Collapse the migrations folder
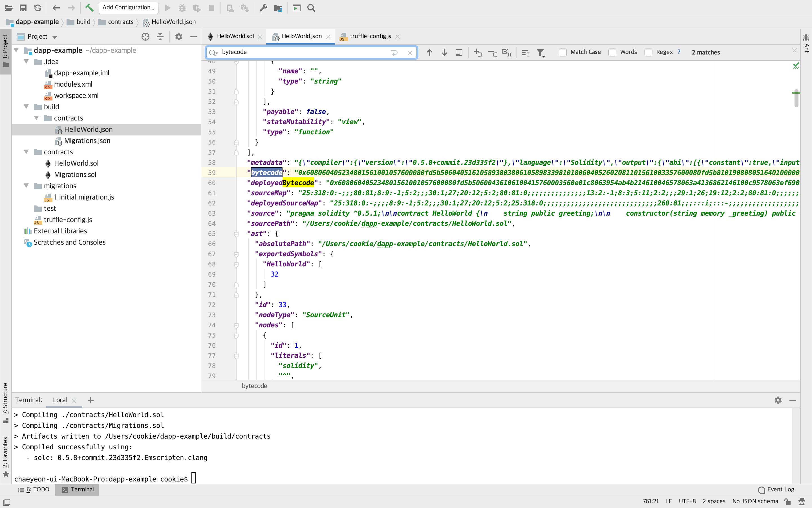812x508 pixels. (26, 186)
